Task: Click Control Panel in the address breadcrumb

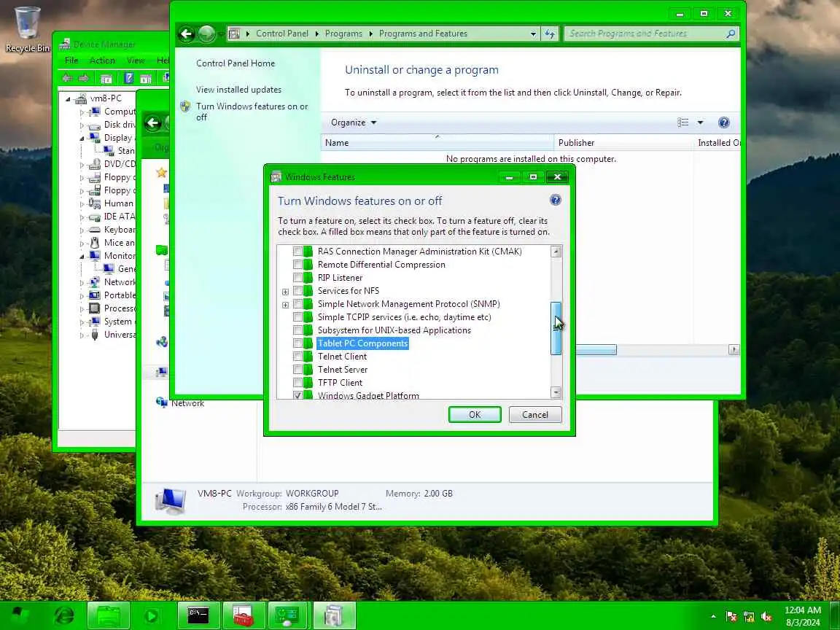Action: click(281, 34)
